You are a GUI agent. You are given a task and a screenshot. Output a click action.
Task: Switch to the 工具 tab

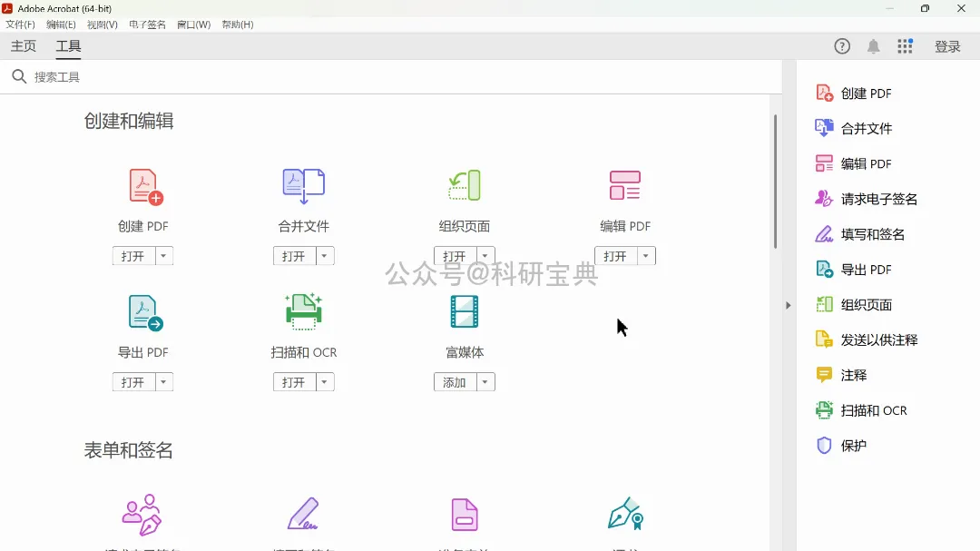pyautogui.click(x=68, y=45)
